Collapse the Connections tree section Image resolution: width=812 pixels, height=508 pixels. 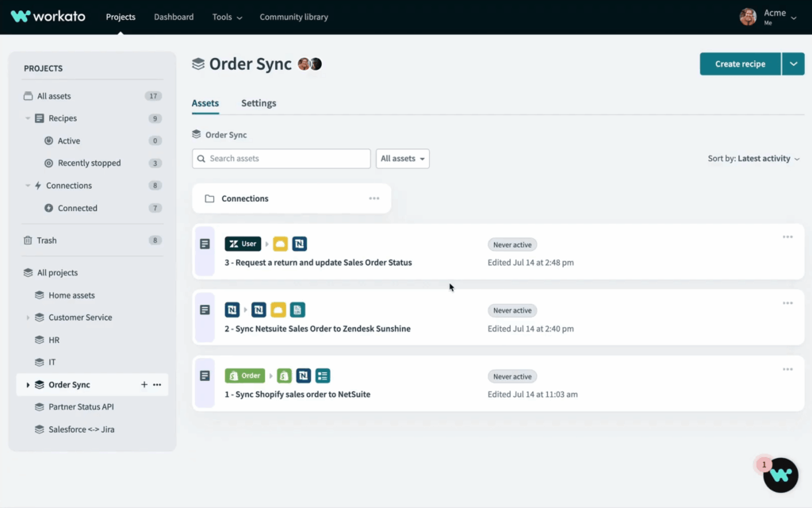[x=28, y=186]
